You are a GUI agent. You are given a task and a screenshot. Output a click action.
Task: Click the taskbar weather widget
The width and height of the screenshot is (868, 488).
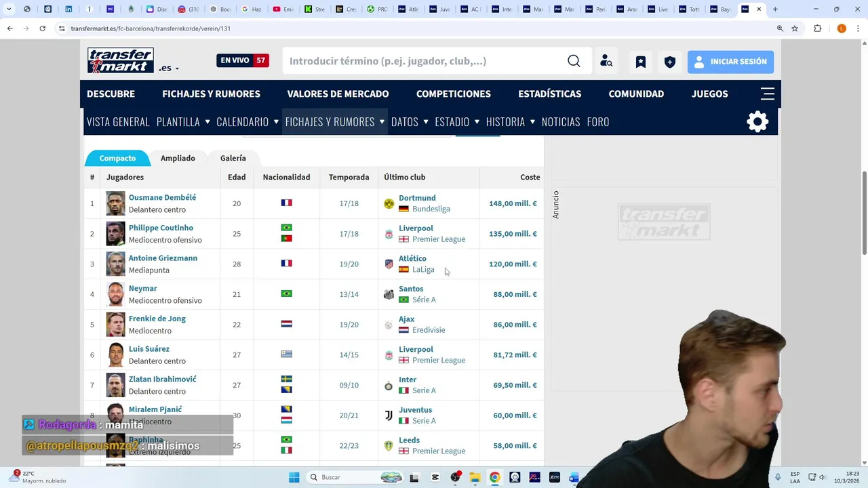[x=41, y=477]
